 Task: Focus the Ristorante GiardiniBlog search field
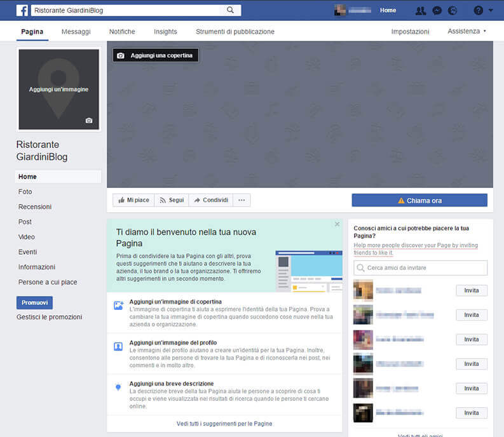126,10
